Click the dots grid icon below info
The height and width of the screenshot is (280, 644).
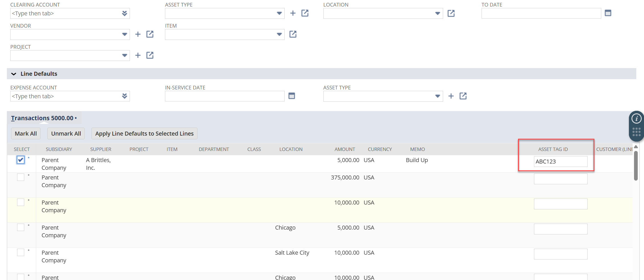tap(637, 132)
